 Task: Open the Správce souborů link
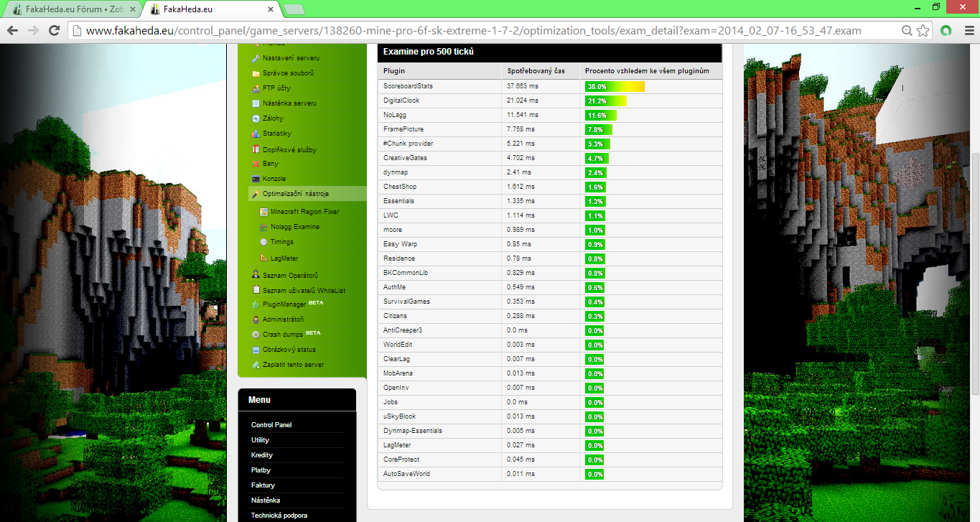[288, 73]
